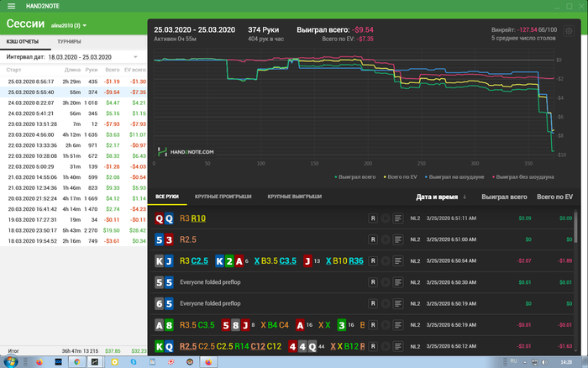
Task: Click the R button on the A8 hand row
Action: tap(373, 325)
